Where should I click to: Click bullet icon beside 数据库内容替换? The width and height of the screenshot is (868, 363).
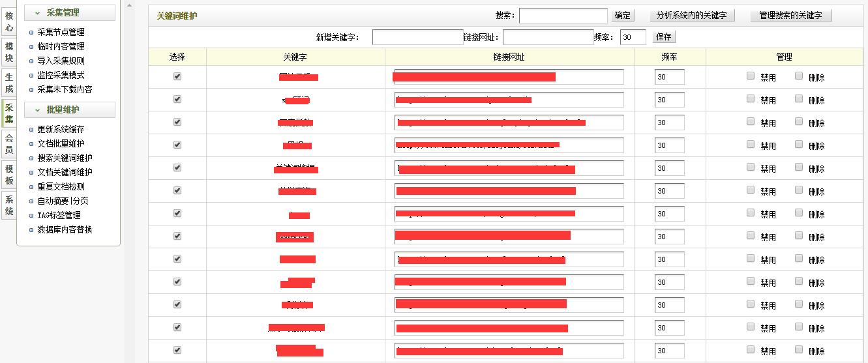tap(31, 230)
